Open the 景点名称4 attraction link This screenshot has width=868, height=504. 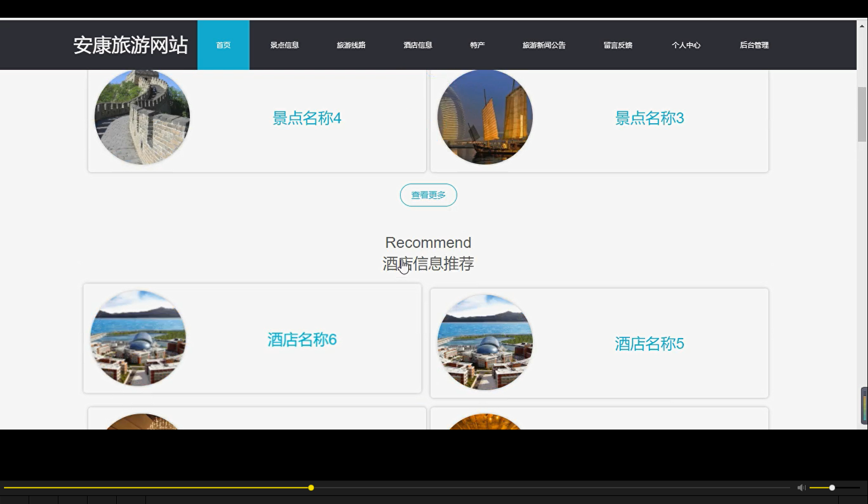click(306, 118)
